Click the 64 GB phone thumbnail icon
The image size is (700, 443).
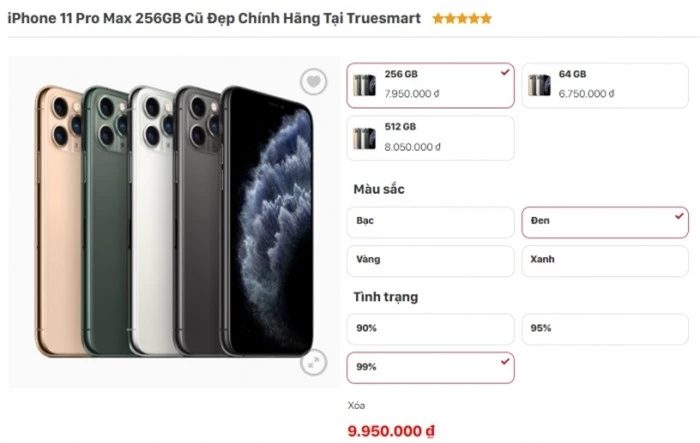pyautogui.click(x=539, y=85)
